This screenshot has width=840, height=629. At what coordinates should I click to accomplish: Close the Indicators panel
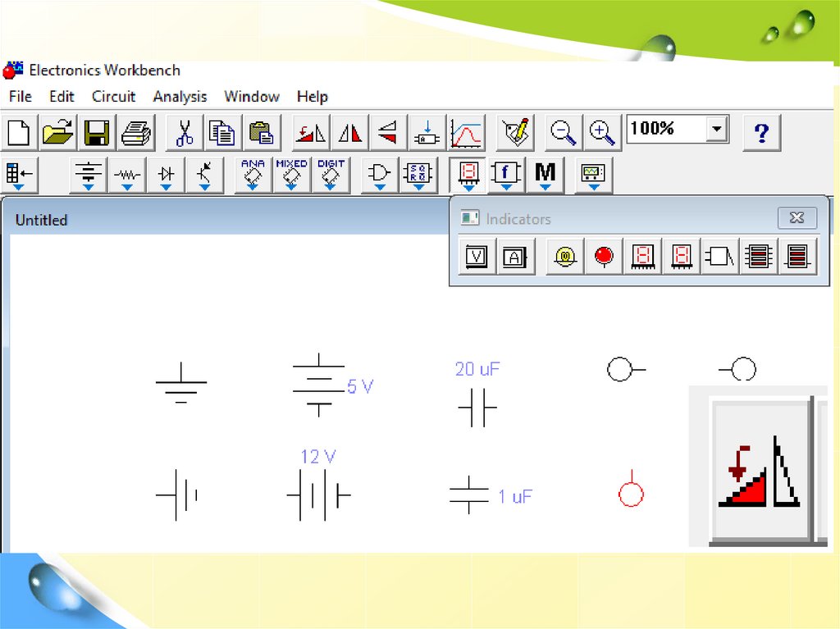(797, 217)
